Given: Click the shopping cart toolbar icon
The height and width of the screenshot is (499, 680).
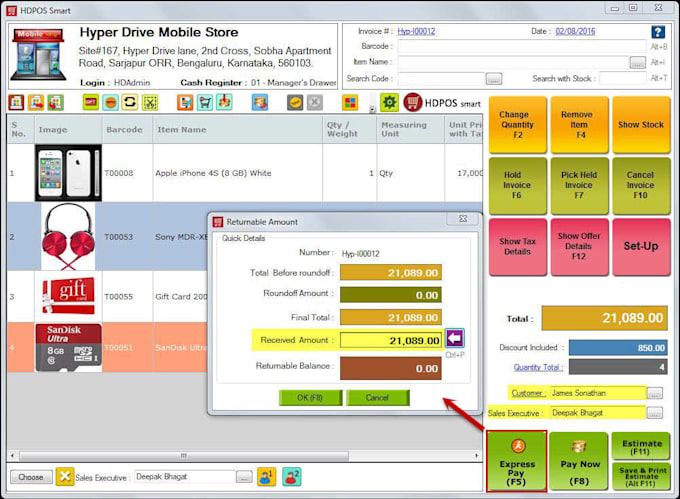Looking at the screenshot, I should pos(205,102).
